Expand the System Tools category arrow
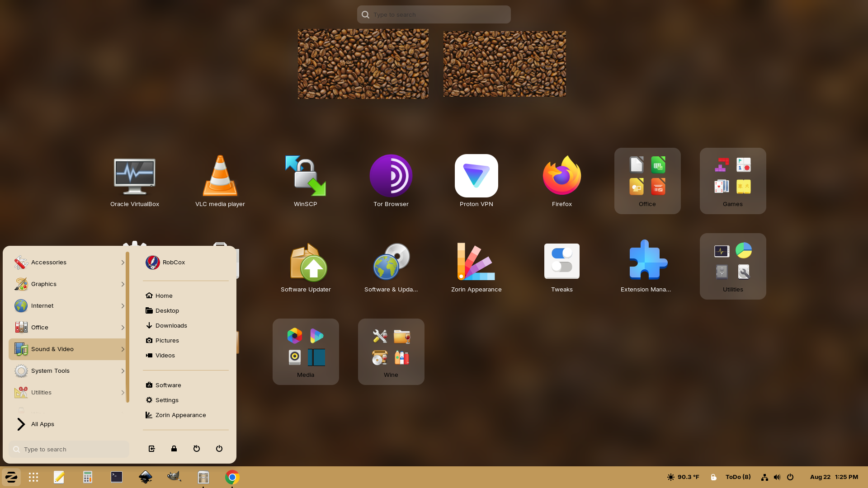The width and height of the screenshot is (868, 488). pyautogui.click(x=123, y=371)
